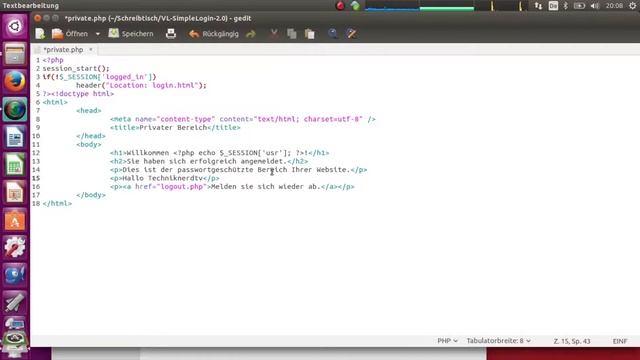640x360 pixels.
Task: Click the ?><!doctype html> line
Action: click(x=78, y=94)
